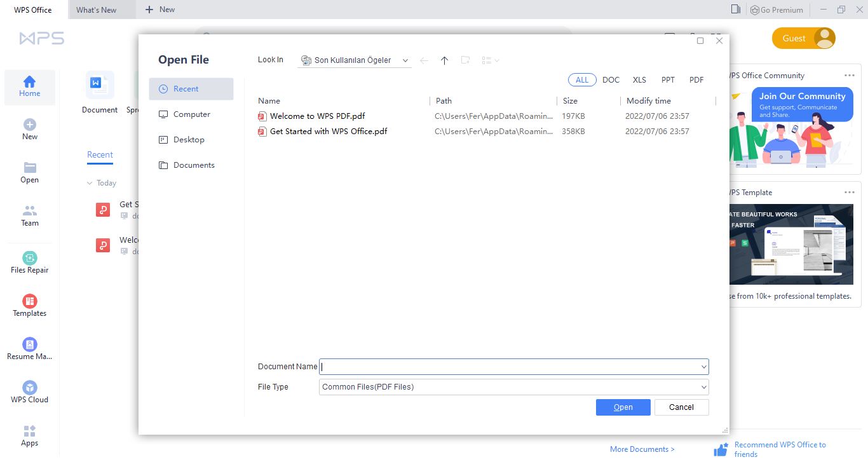The height and width of the screenshot is (469, 868).
Task: Select Desktop location
Action: click(x=191, y=140)
